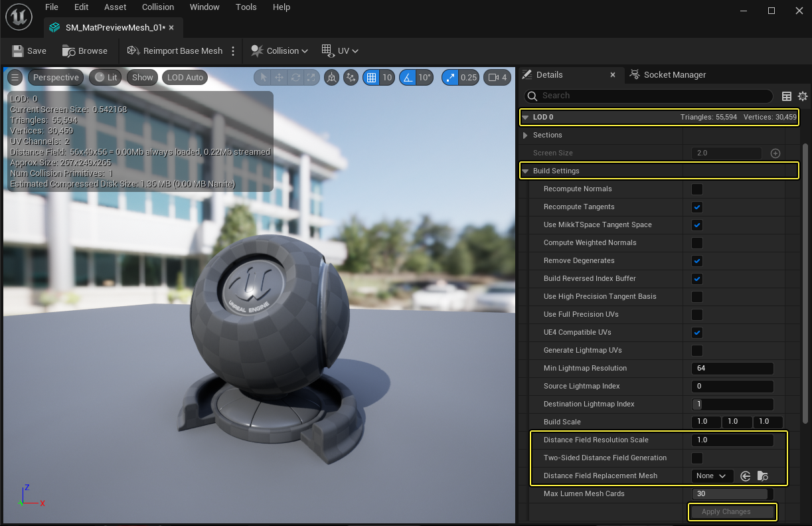Click the search magnifier icon
Viewport: 812px width, 526px height.
532,96
